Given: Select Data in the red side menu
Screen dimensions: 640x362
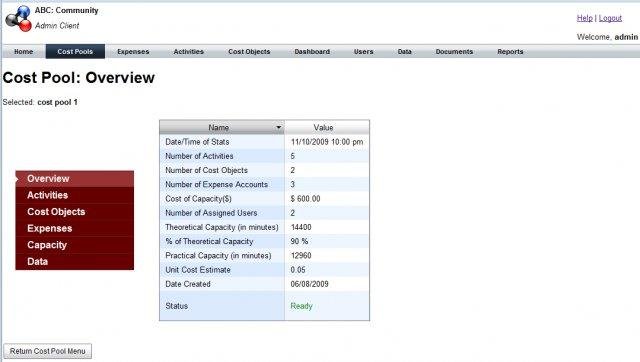Looking at the screenshot, I should (75, 262).
